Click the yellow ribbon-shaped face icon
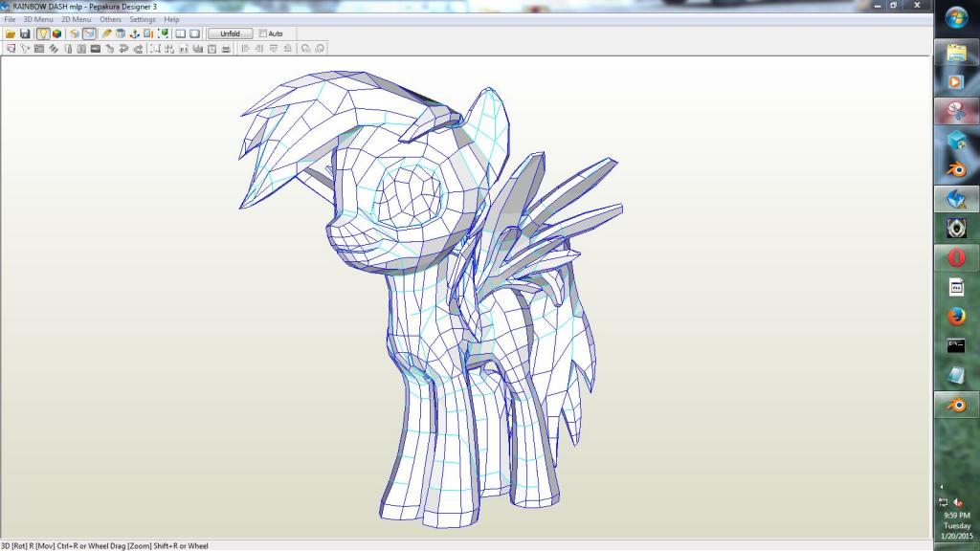Image resolution: width=980 pixels, height=551 pixels. click(x=75, y=33)
